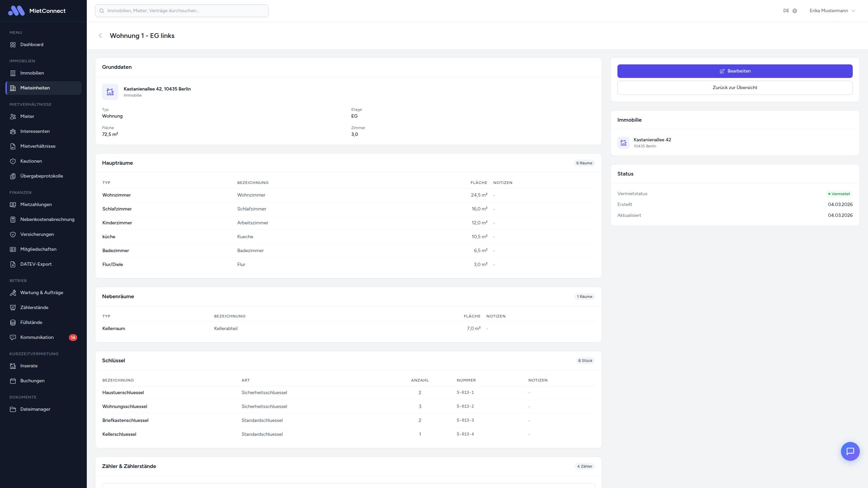This screenshot has height=488, width=868.
Task: Click the MietConnect logo icon
Action: coord(16,11)
